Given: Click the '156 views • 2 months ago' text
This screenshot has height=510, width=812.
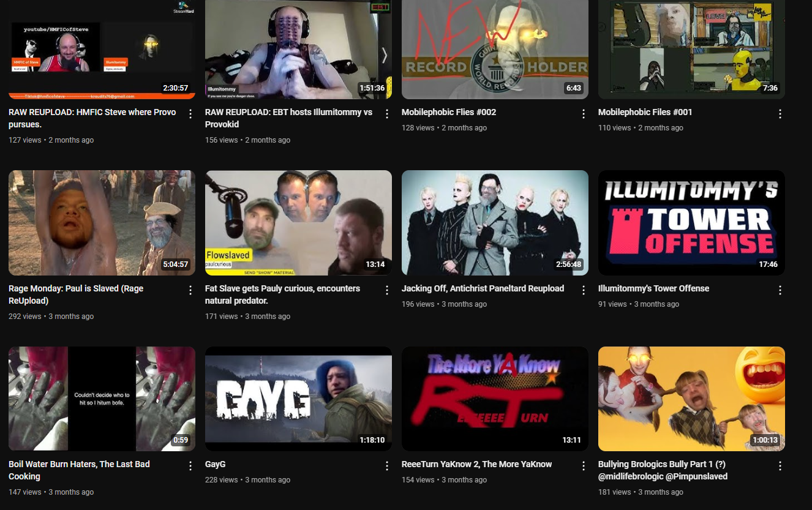Looking at the screenshot, I should click(248, 140).
